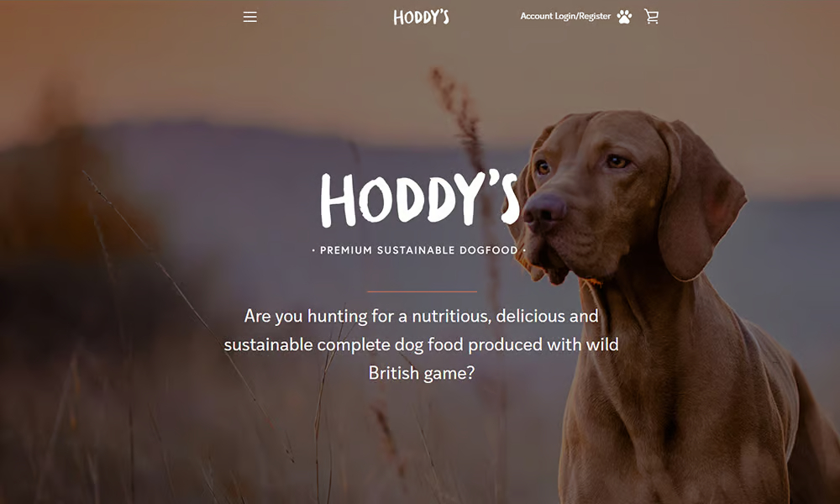Click the 'British game?' text line
Viewport: 840px width, 504px height.
tap(422, 373)
